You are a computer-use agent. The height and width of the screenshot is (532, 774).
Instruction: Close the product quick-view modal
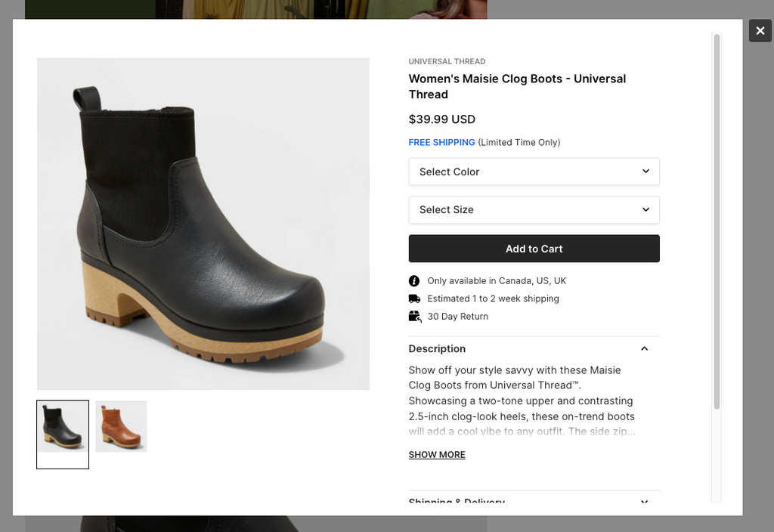(760, 31)
